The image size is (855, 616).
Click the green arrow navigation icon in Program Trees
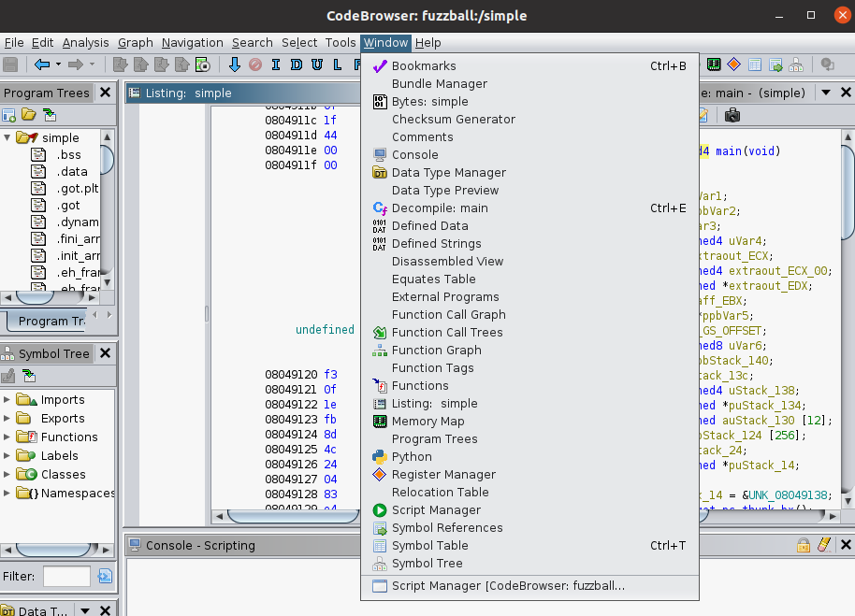tap(50, 115)
